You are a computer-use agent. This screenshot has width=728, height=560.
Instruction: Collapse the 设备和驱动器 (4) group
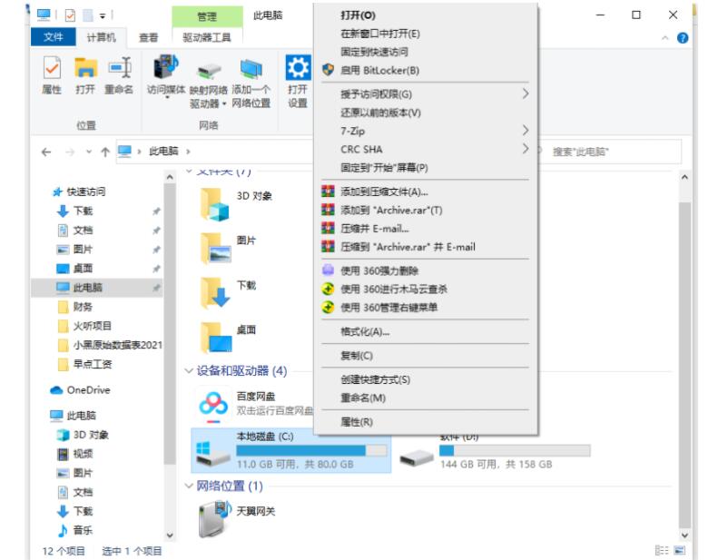(x=189, y=370)
